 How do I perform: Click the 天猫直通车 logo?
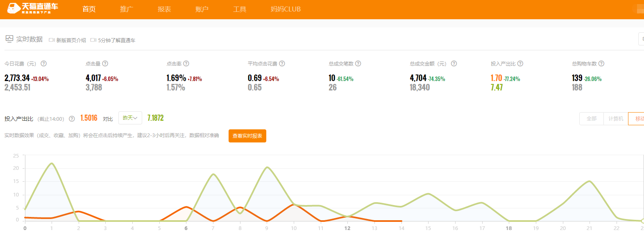pyautogui.click(x=33, y=8)
